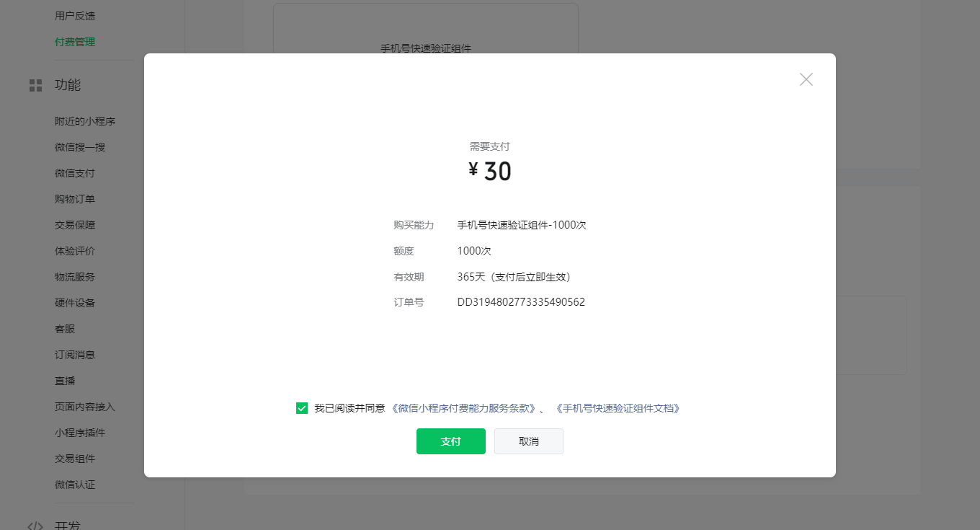Viewport: 980px width, 530px height.
Task: Click the 功能 grid icon in sidebar
Action: [x=35, y=85]
